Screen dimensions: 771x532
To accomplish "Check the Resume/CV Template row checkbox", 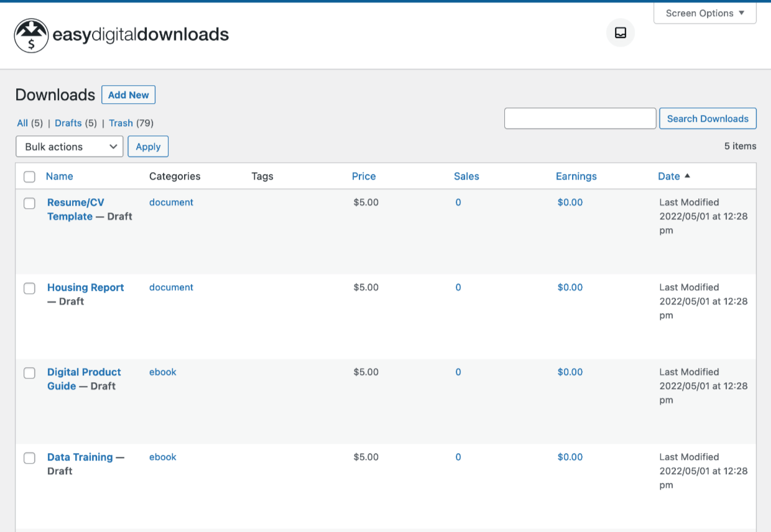I will click(x=29, y=203).
